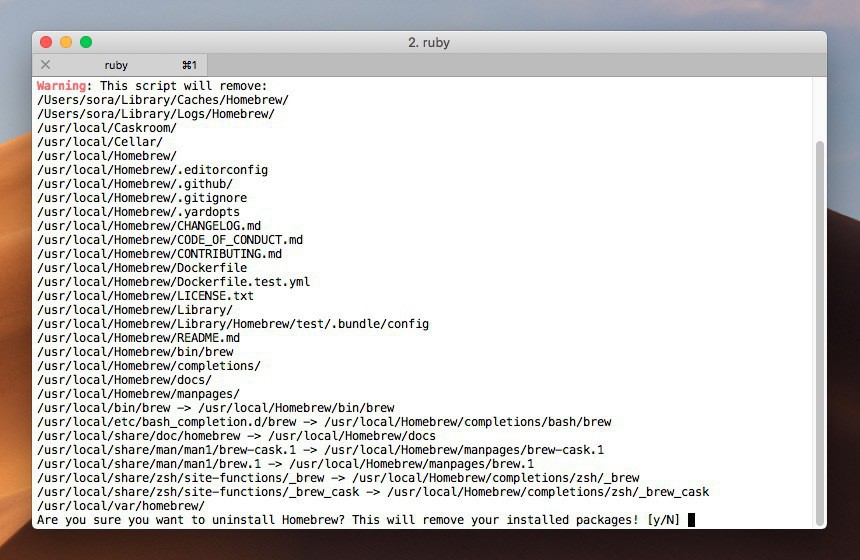
Task: Click the README.md path line
Action: (x=138, y=338)
